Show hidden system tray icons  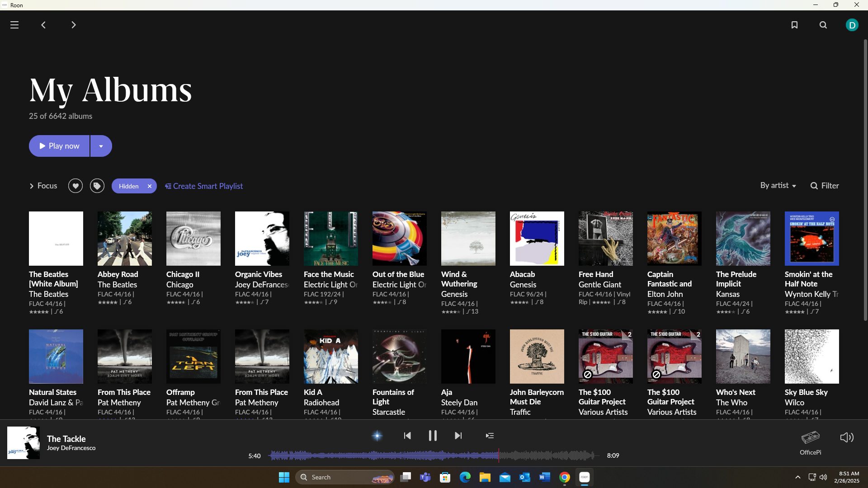(x=798, y=477)
